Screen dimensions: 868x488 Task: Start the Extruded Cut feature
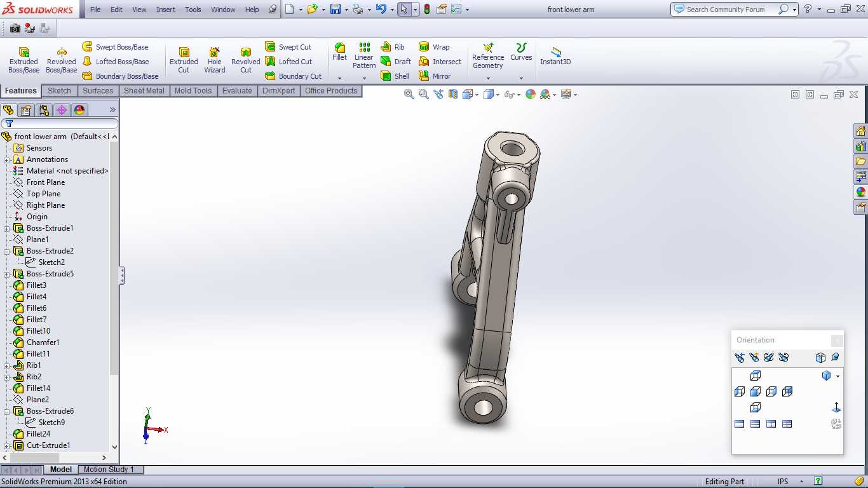(184, 60)
